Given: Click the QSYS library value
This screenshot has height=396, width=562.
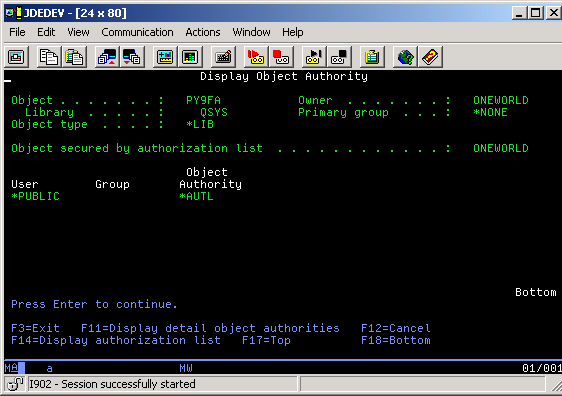Looking at the screenshot, I should point(214,113).
